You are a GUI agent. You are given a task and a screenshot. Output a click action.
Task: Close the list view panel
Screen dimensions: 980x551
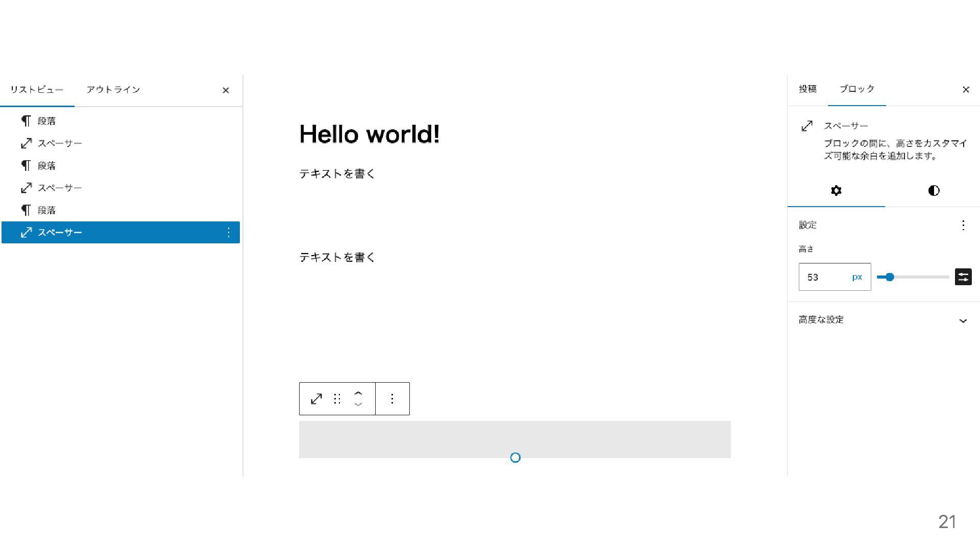click(x=226, y=90)
